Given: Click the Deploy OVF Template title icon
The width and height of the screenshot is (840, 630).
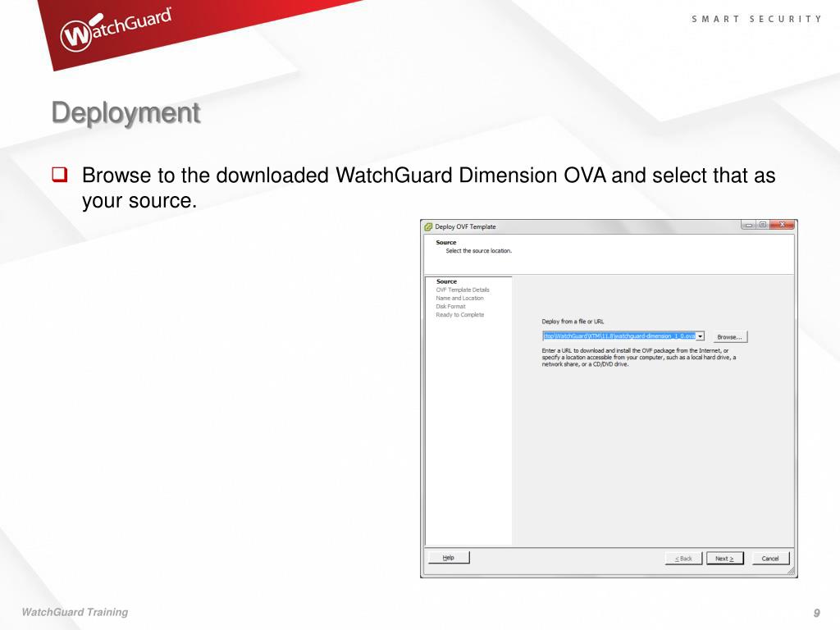Looking at the screenshot, I should (428, 226).
